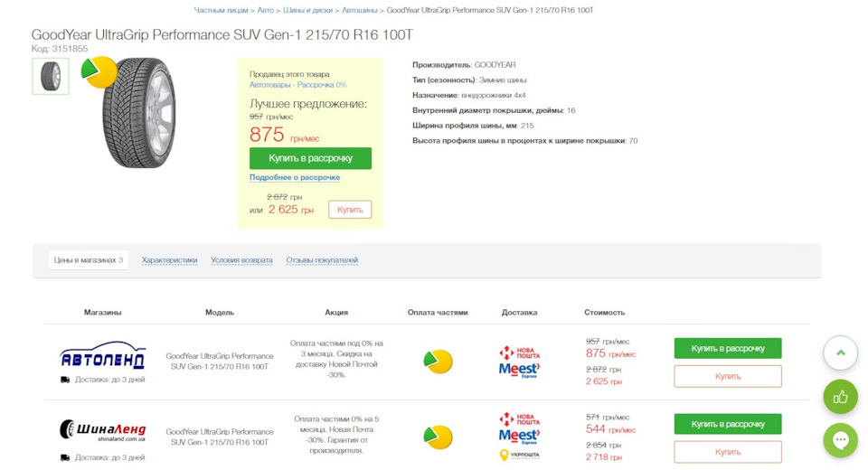Click the product title heading
This screenshot has height=470, width=868.
pyautogui.click(x=222, y=34)
